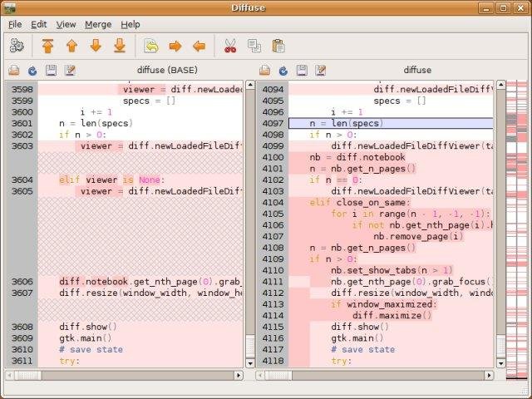532x399 pixels.
Task: Click the Copy icon in the toolbar
Action: tap(254, 46)
